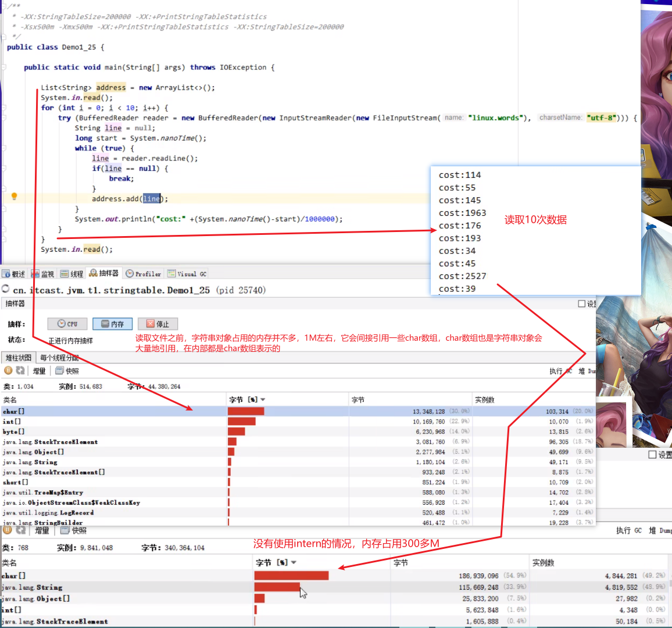
Task: Click the int[] usage bar in the upper table
Action: click(242, 422)
